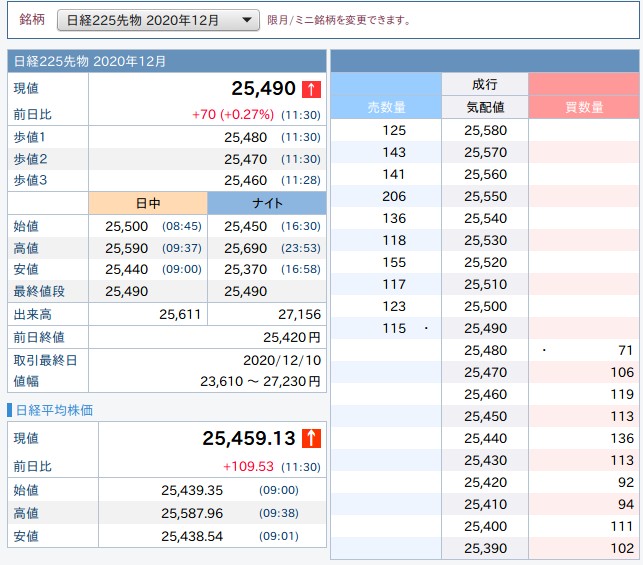The width and height of the screenshot is (643, 565).
Task: Click the red up arrow beside 25,490
Action: click(x=311, y=89)
